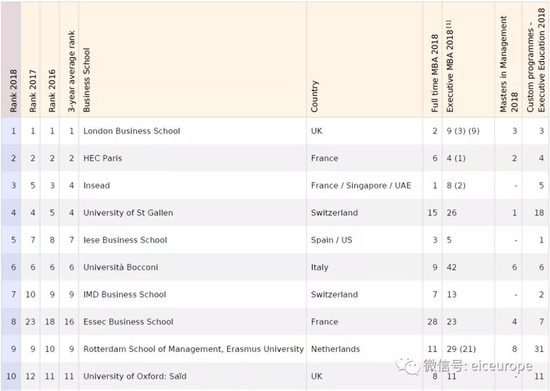Click the Insead school name

tap(96, 186)
